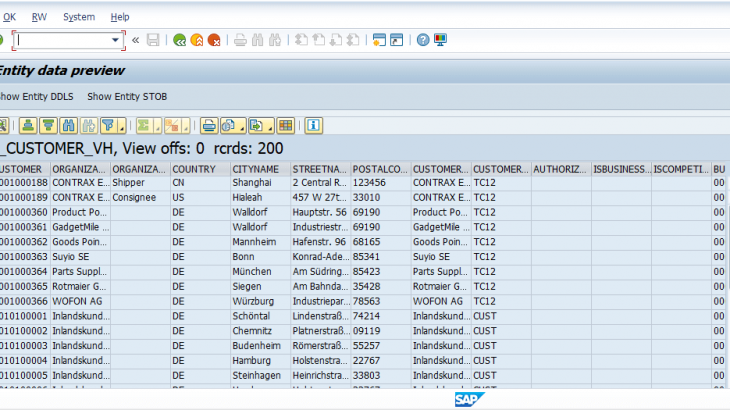
Task: Click the Show Entity STOB button
Action: 127,96
